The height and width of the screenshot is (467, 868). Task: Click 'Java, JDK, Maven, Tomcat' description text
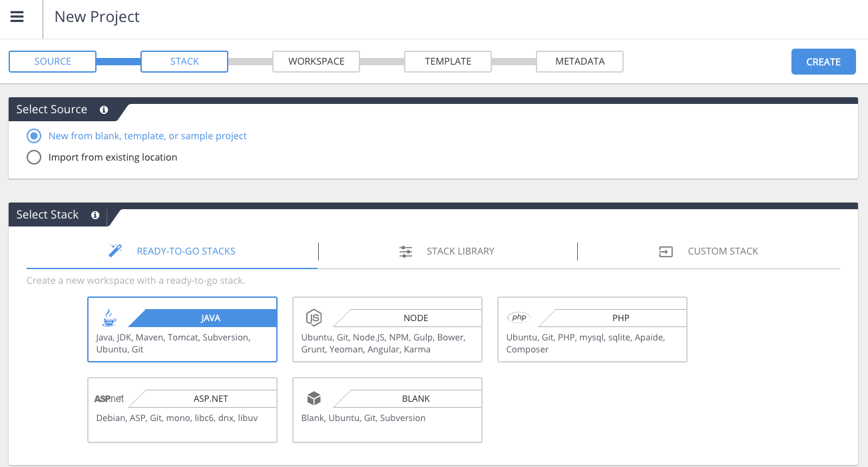pos(173,343)
